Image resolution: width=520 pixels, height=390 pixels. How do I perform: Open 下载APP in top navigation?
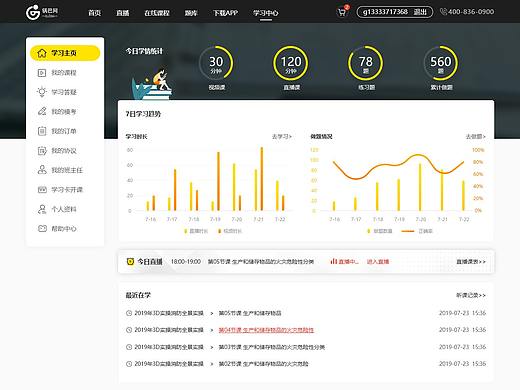pos(225,13)
